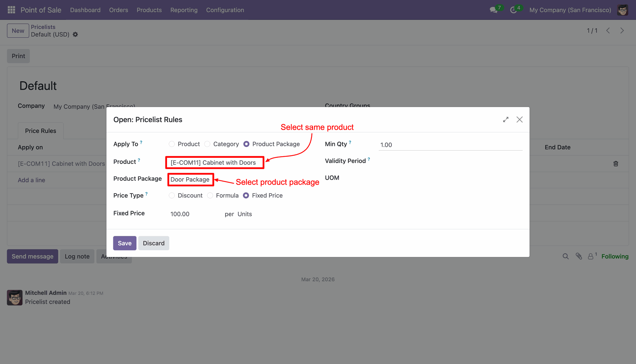Choose the Discount price type
The height and width of the screenshot is (364, 636).
click(x=172, y=196)
